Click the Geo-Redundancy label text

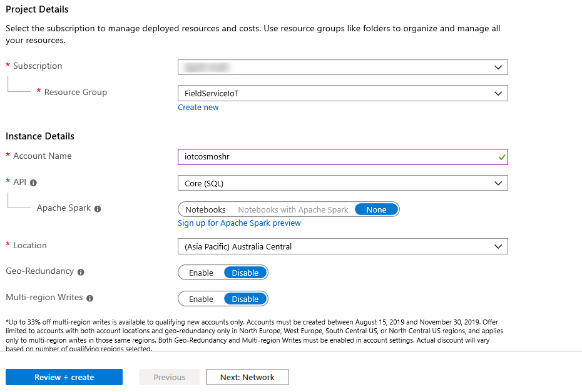[39, 271]
